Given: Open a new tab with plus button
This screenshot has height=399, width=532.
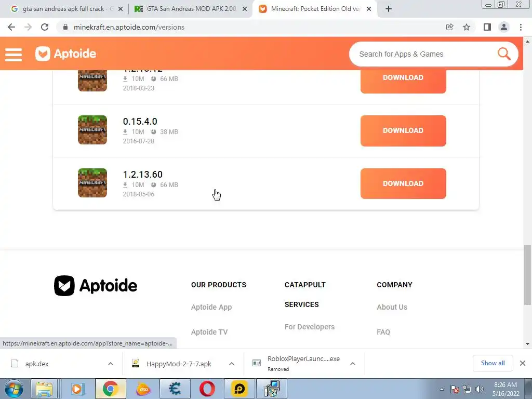Looking at the screenshot, I should [x=389, y=9].
